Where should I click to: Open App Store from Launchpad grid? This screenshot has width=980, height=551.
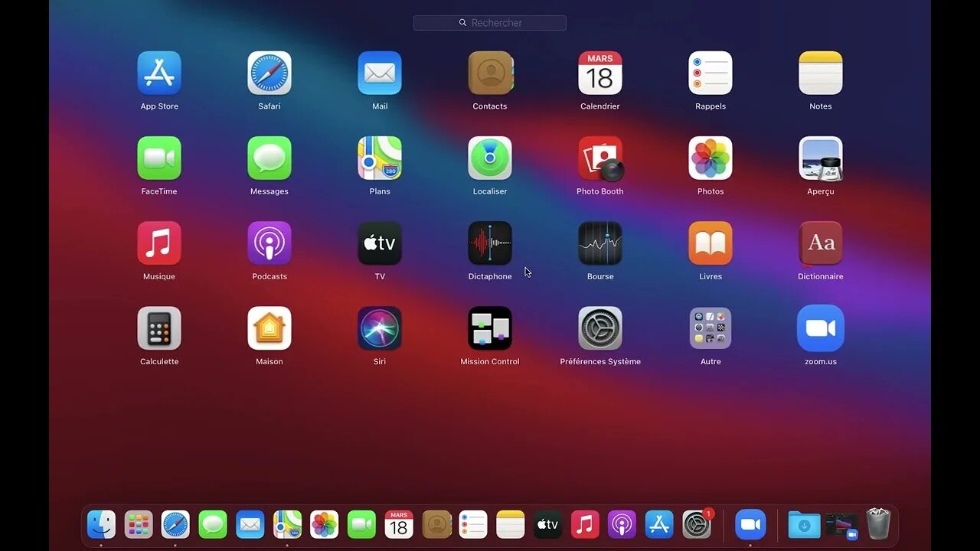coord(159,73)
